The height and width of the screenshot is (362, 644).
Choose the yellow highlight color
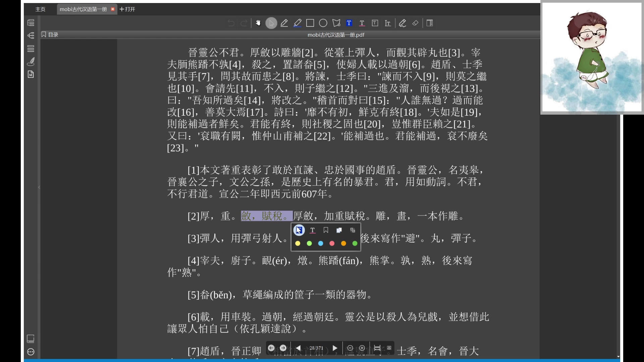[298, 244]
